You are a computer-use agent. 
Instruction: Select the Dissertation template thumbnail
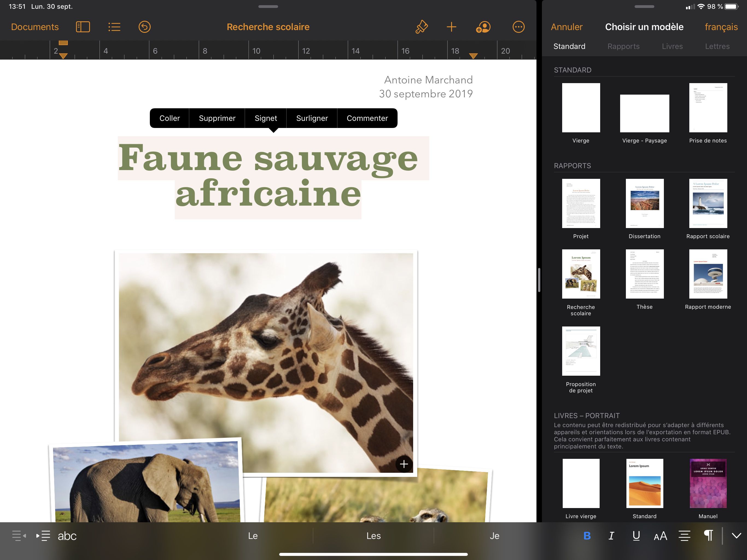(644, 203)
